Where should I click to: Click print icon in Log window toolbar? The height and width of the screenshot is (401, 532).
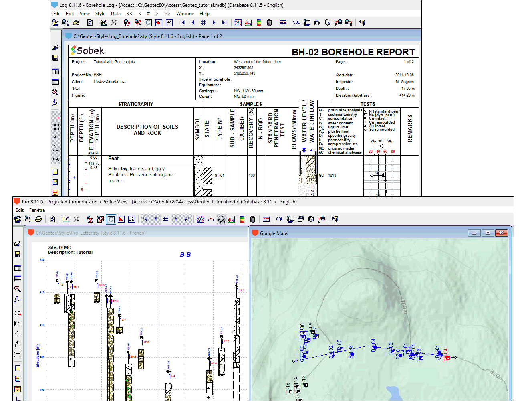pyautogui.click(x=76, y=23)
